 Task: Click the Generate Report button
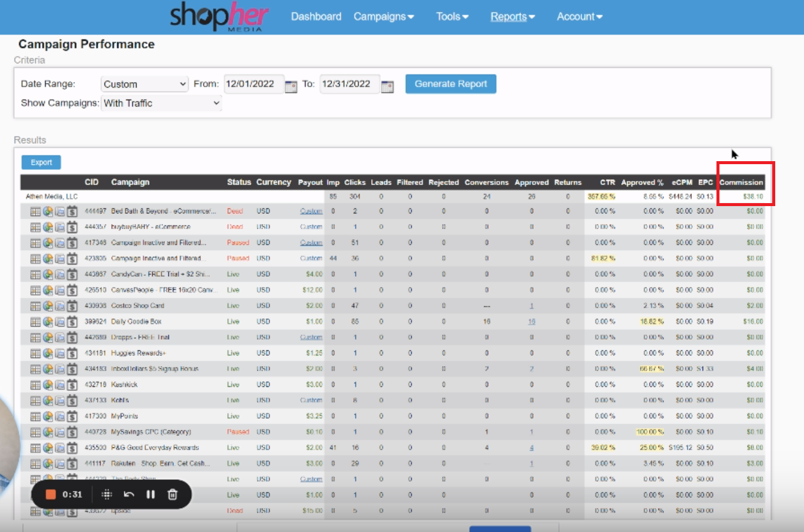[451, 84]
